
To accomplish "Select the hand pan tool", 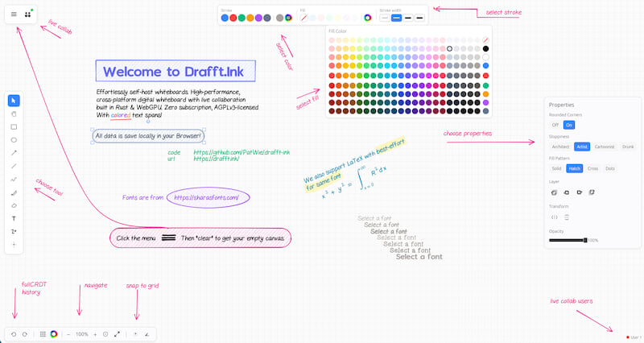I will point(14,114).
